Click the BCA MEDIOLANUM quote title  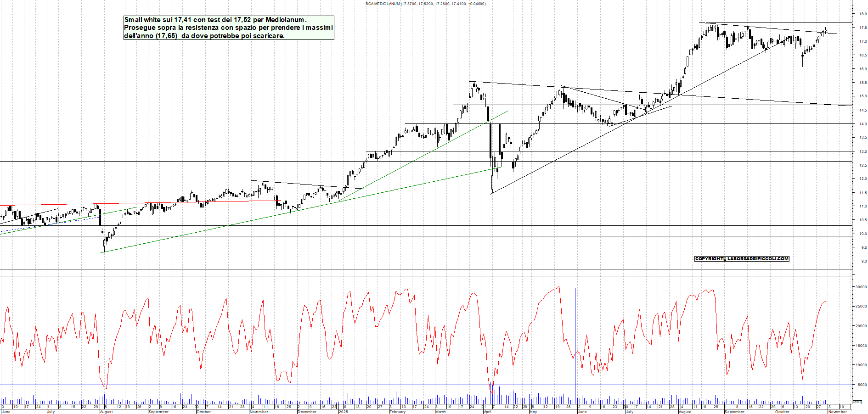[423, 4]
